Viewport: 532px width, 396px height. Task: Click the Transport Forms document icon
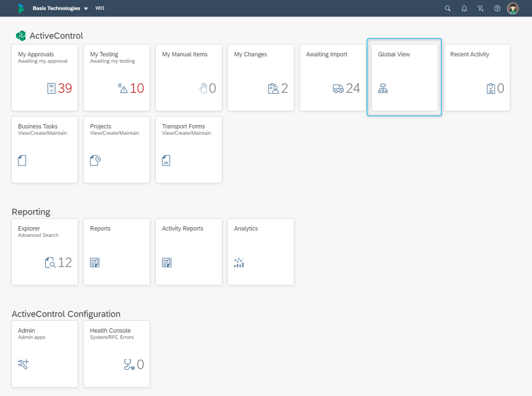166,160
